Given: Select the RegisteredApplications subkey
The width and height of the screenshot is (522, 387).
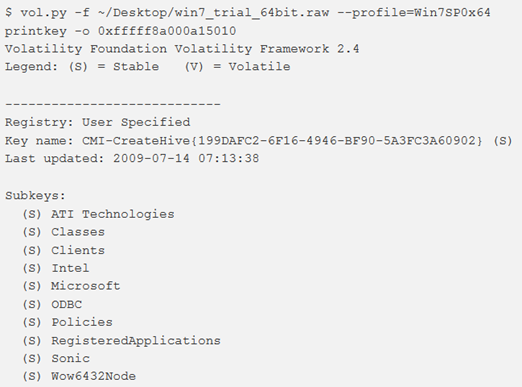Looking at the screenshot, I should pyautogui.click(x=136, y=341).
